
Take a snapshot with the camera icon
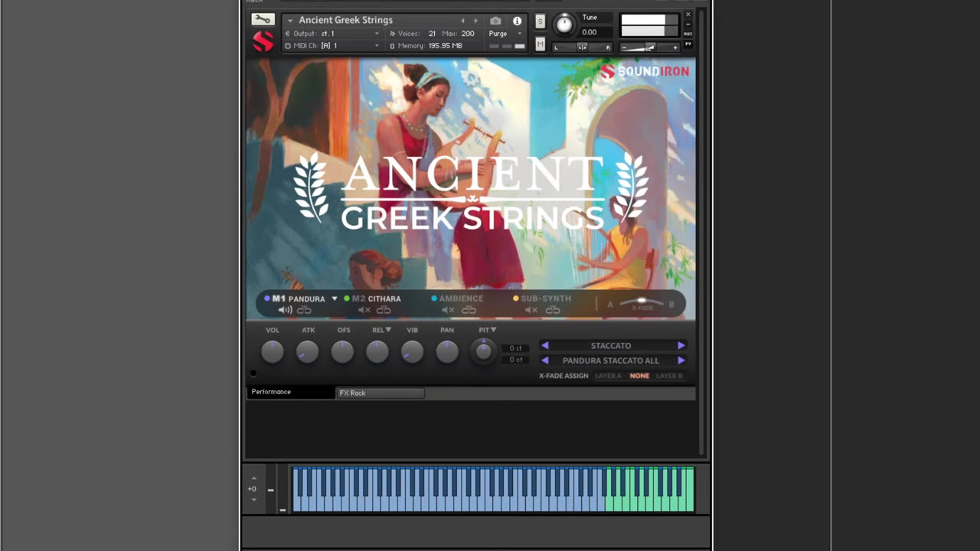pyautogui.click(x=495, y=21)
